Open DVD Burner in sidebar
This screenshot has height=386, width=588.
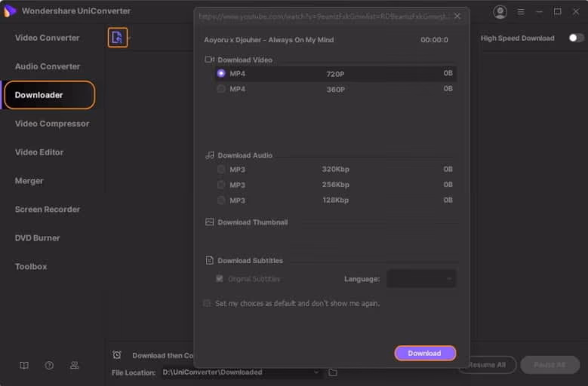[37, 237]
